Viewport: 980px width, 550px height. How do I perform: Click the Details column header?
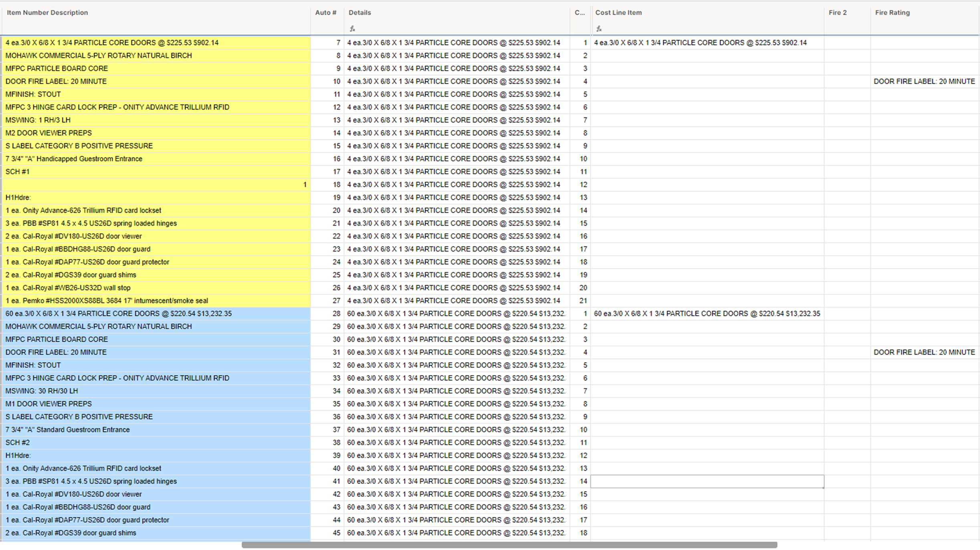click(x=360, y=12)
